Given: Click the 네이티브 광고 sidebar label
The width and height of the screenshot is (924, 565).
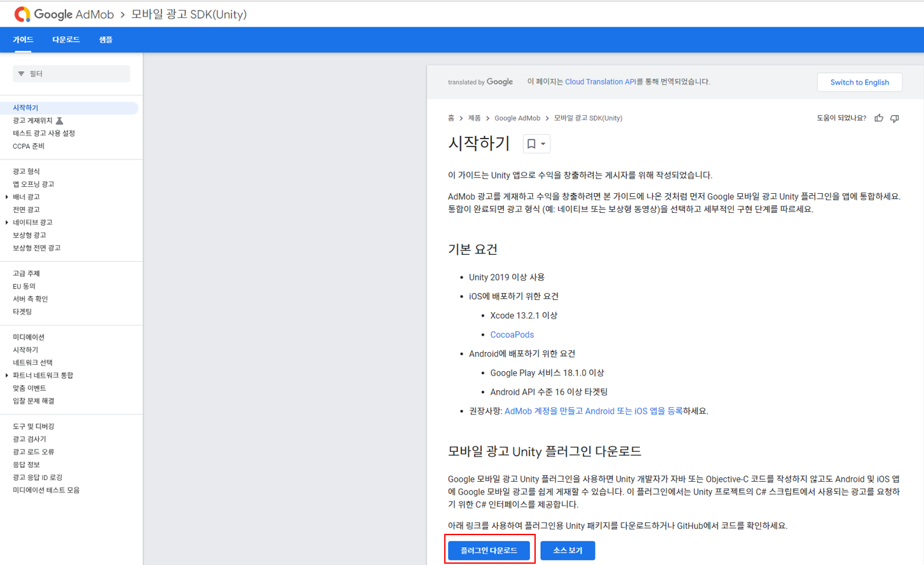Looking at the screenshot, I should pyautogui.click(x=32, y=222).
